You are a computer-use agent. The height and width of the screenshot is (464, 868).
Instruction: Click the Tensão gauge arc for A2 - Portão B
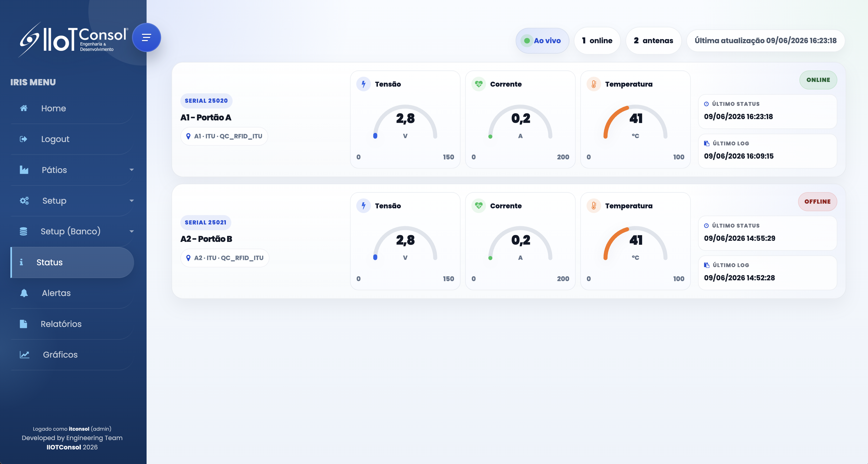pos(405,243)
